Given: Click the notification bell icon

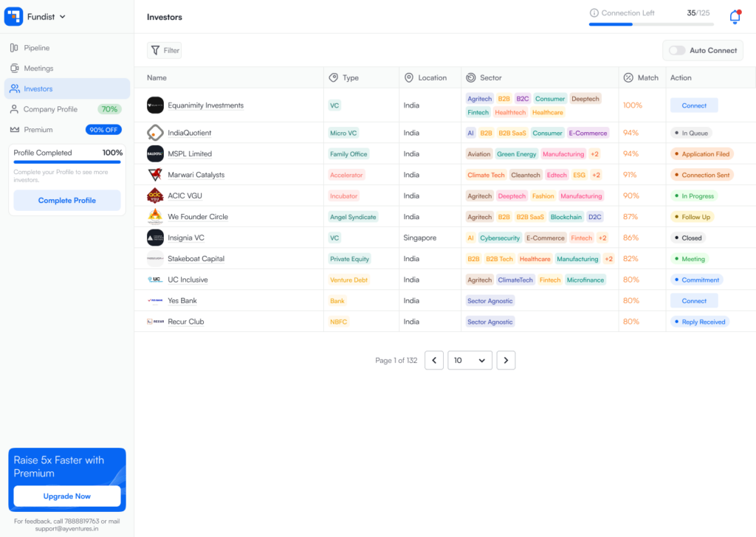Looking at the screenshot, I should coord(734,17).
